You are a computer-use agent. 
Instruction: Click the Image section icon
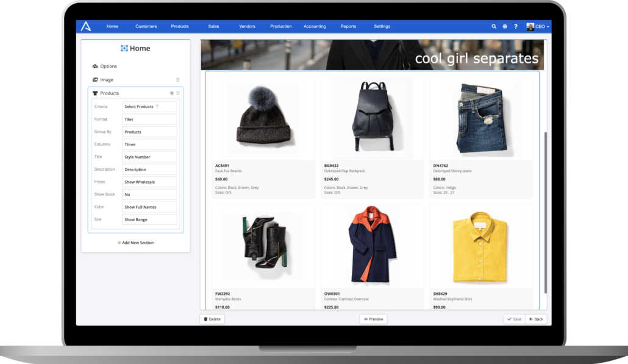[x=95, y=80]
